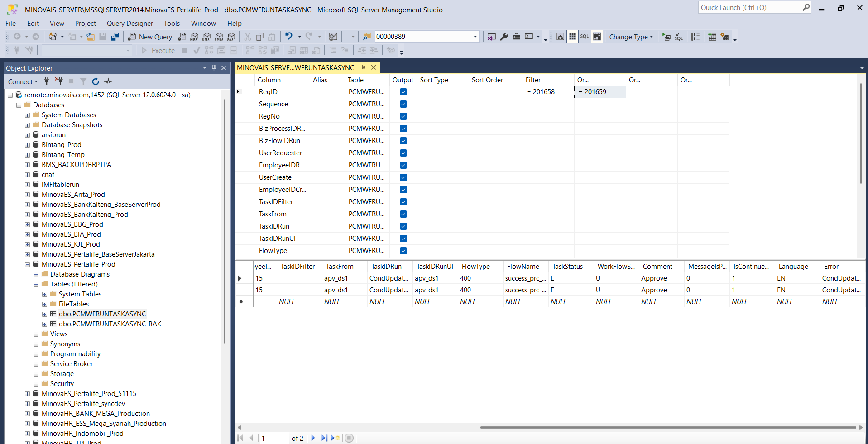868x444 pixels.
Task: Open the Tools menu
Action: (x=172, y=23)
